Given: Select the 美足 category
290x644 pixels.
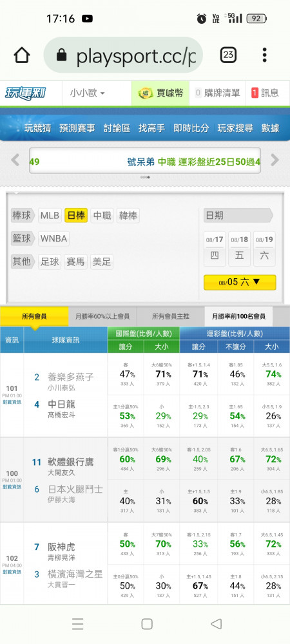Looking at the screenshot, I should click(102, 261).
